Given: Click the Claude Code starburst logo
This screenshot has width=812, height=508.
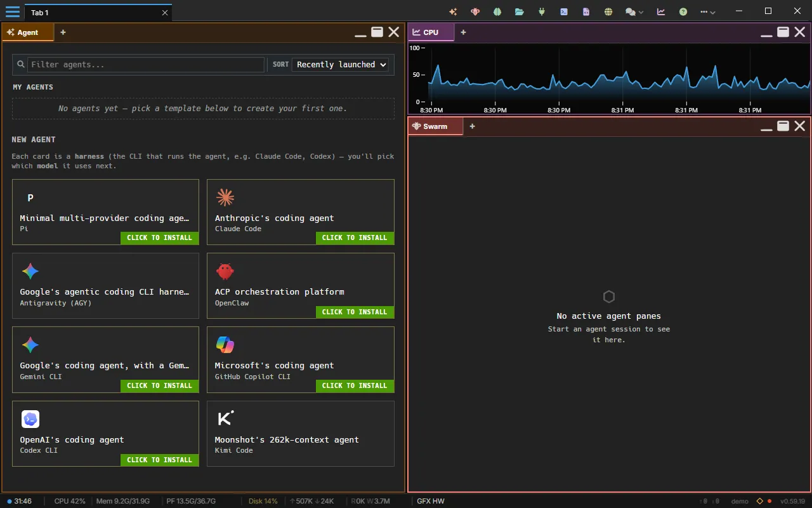Looking at the screenshot, I should [x=225, y=197].
